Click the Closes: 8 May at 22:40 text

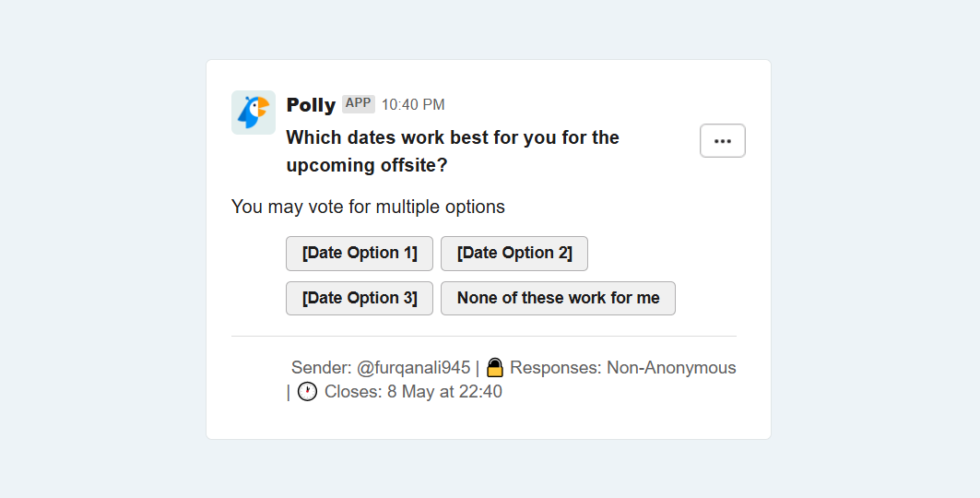413,392
